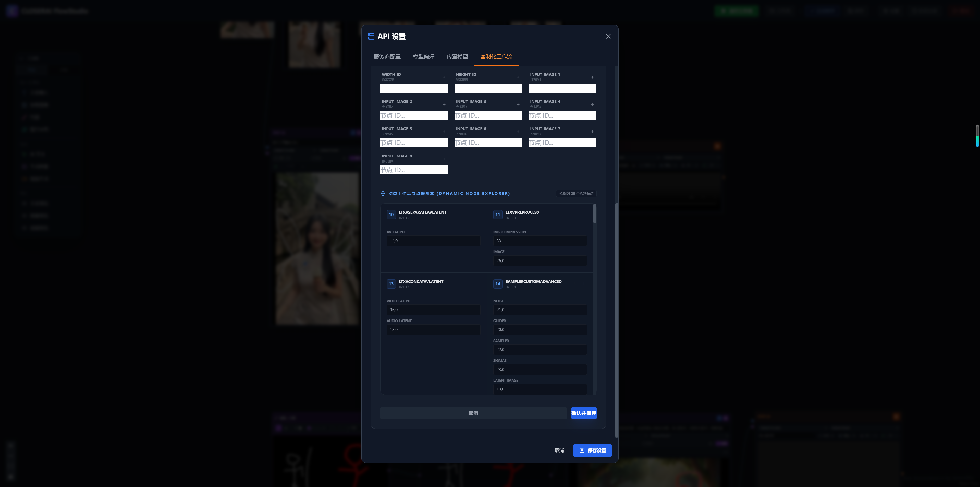Viewport: 980px width, 487px height.
Task: Click the plus icon beside INPUT_IMAGE_6
Action: tap(518, 132)
